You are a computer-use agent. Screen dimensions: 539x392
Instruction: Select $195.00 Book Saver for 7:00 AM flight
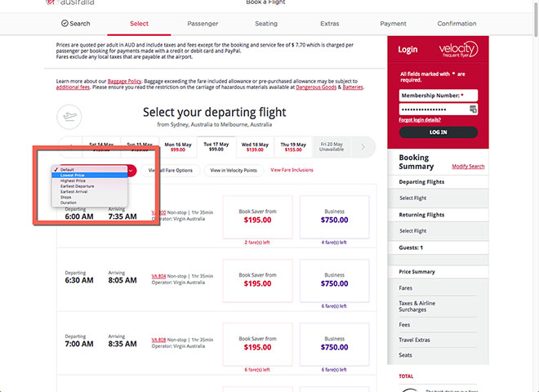[257, 344]
